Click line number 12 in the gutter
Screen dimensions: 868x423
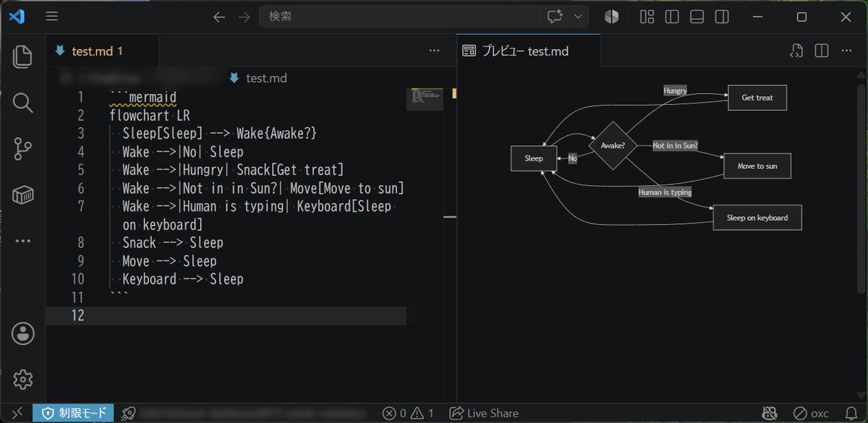click(77, 315)
